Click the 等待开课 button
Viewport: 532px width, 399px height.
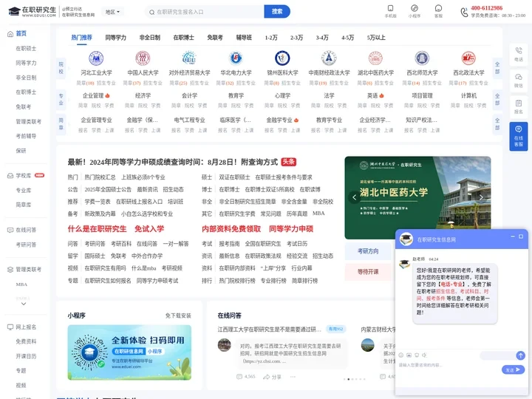(x=368, y=272)
